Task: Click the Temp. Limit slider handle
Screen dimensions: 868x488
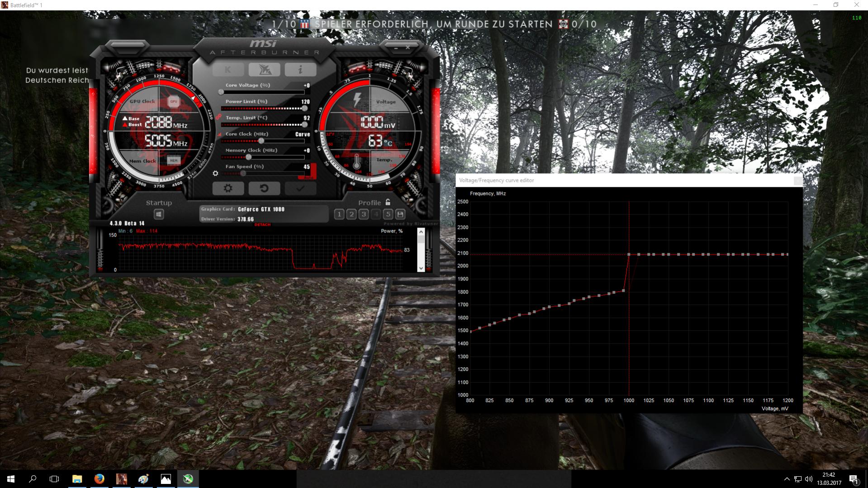Action: pos(304,125)
